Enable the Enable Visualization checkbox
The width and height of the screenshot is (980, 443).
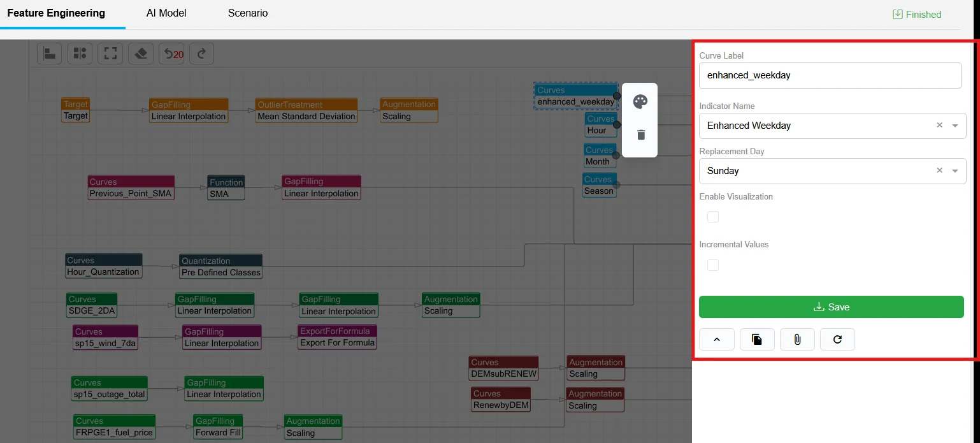pos(713,217)
